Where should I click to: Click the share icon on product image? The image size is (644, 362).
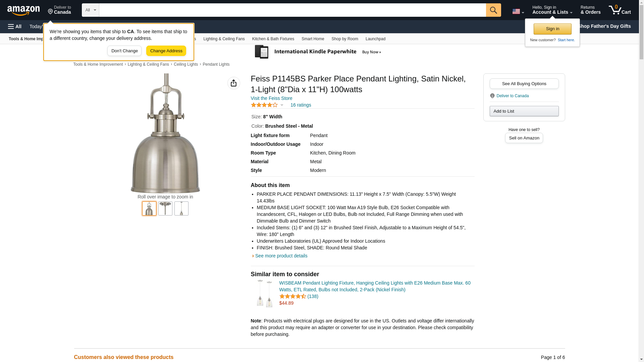(x=233, y=83)
